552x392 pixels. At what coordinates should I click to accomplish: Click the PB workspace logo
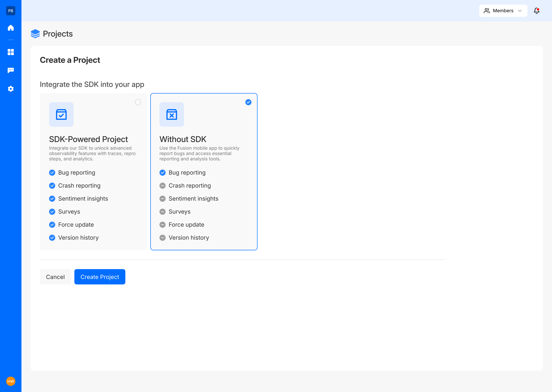coord(11,11)
